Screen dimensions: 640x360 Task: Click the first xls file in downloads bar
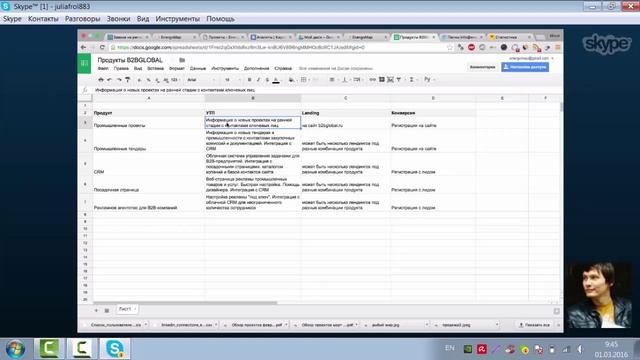(117, 325)
